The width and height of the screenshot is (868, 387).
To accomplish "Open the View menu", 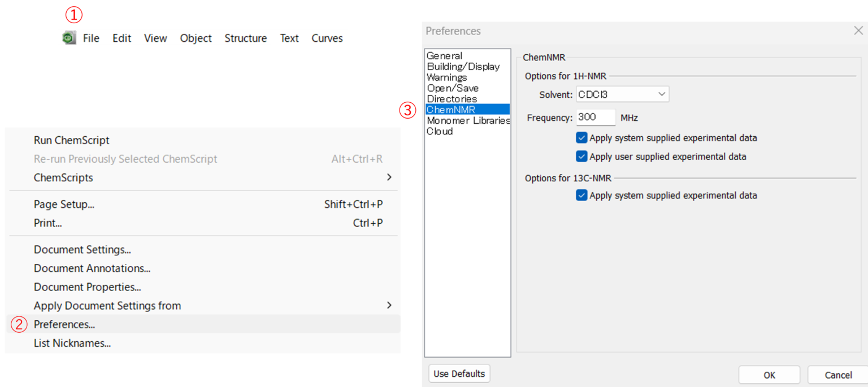I will tap(155, 38).
